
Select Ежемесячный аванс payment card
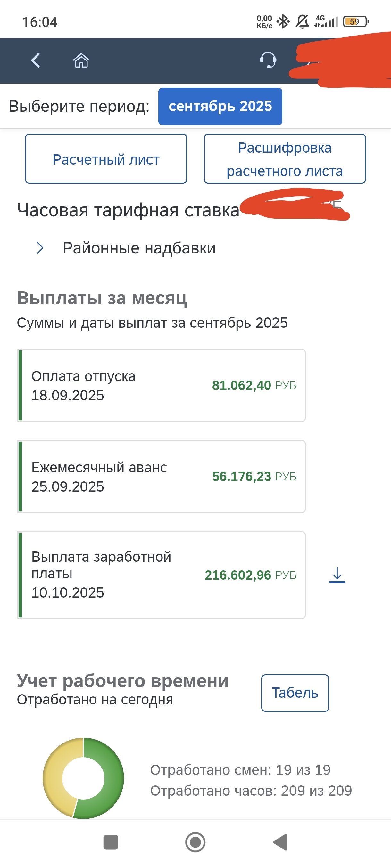pos(161,477)
